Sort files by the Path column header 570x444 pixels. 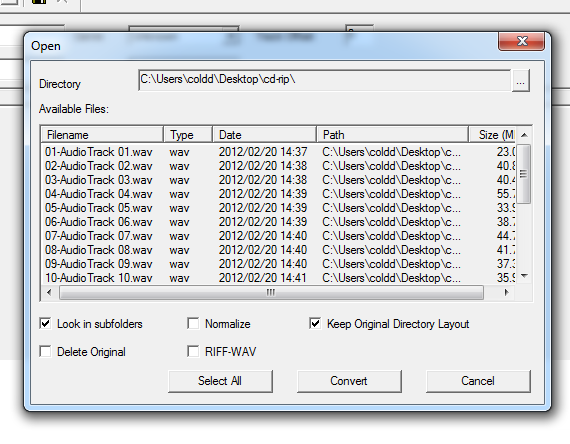pos(393,135)
